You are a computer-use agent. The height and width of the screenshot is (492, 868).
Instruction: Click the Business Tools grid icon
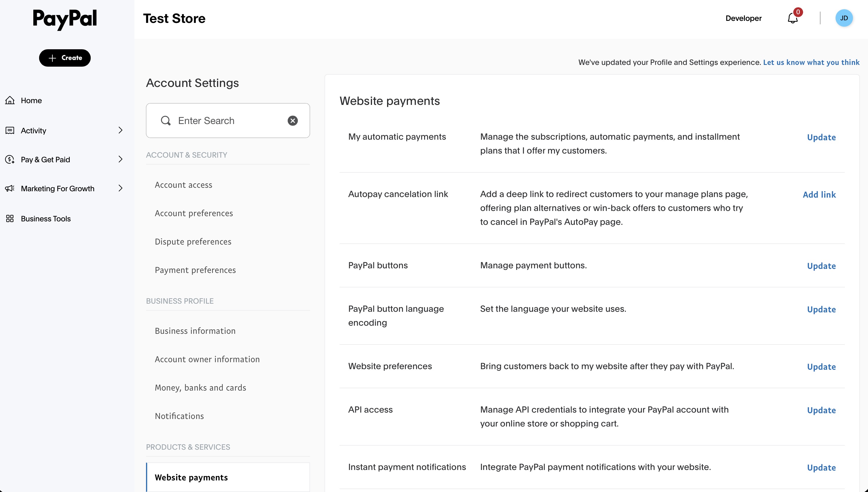click(10, 219)
